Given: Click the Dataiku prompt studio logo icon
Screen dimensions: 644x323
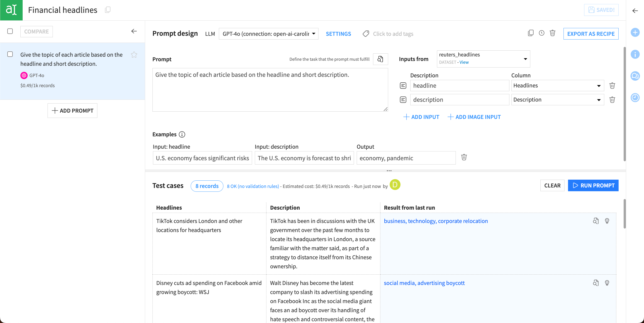Looking at the screenshot, I should [x=11, y=10].
